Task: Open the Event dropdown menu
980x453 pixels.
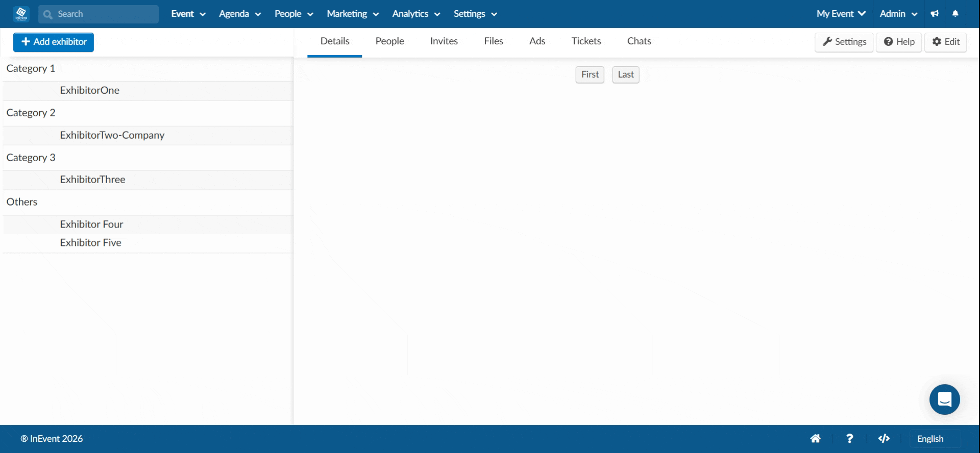Action: [x=188, y=14]
